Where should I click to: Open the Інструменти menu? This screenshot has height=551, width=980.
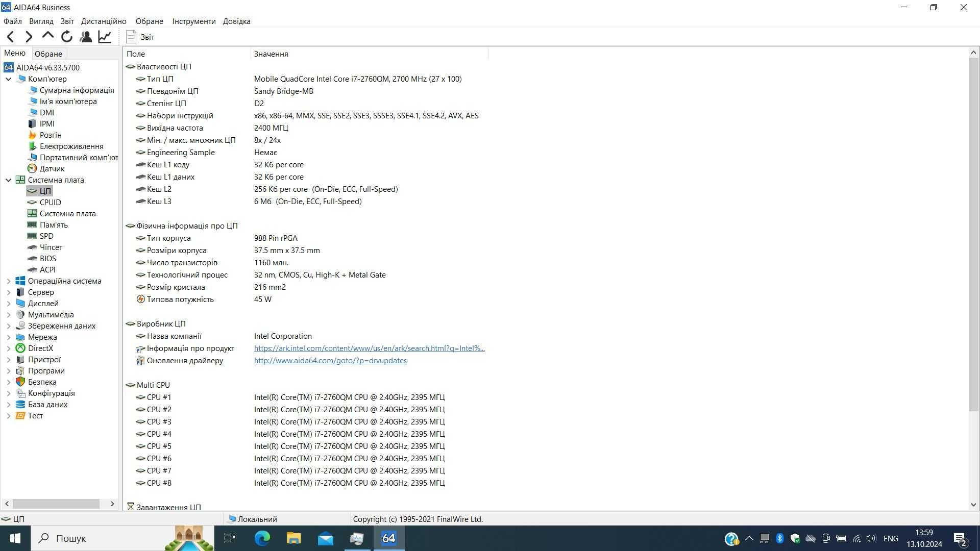pos(194,21)
